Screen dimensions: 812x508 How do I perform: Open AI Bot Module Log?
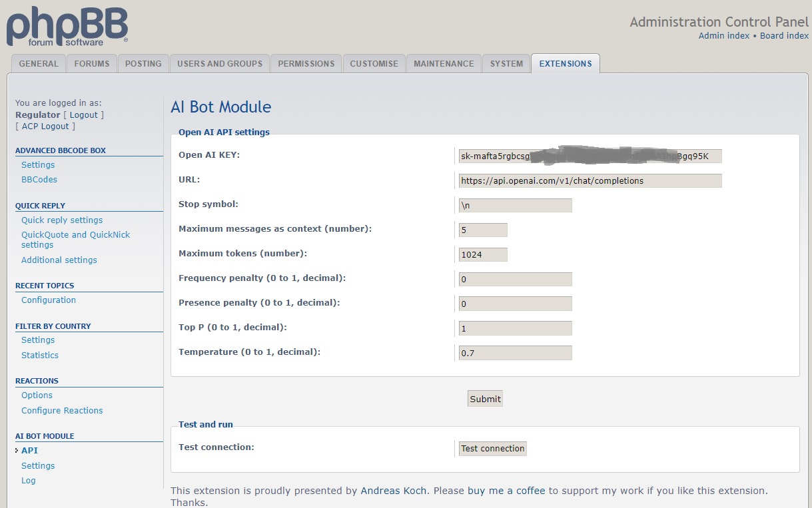29,481
